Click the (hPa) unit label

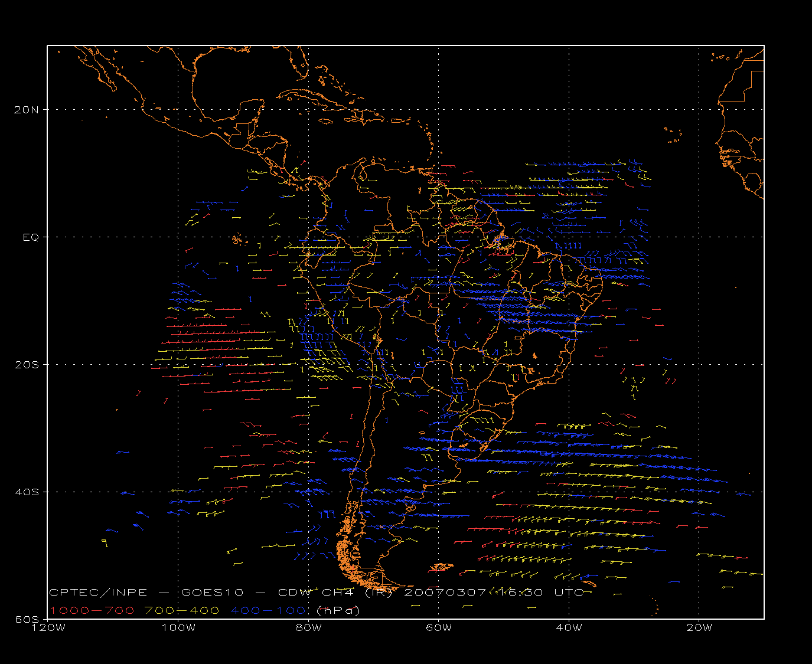pyautogui.click(x=338, y=610)
